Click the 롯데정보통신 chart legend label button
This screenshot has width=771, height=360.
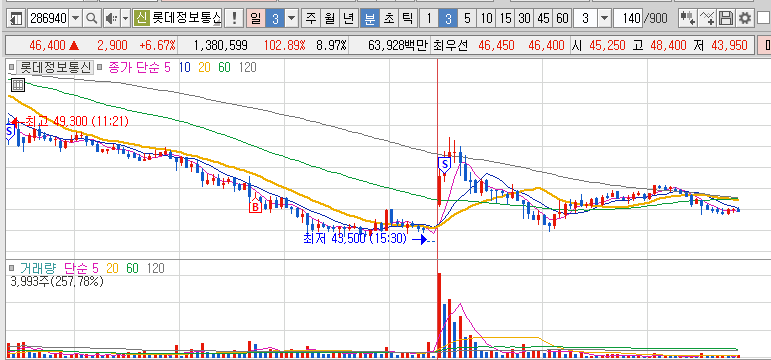54,67
